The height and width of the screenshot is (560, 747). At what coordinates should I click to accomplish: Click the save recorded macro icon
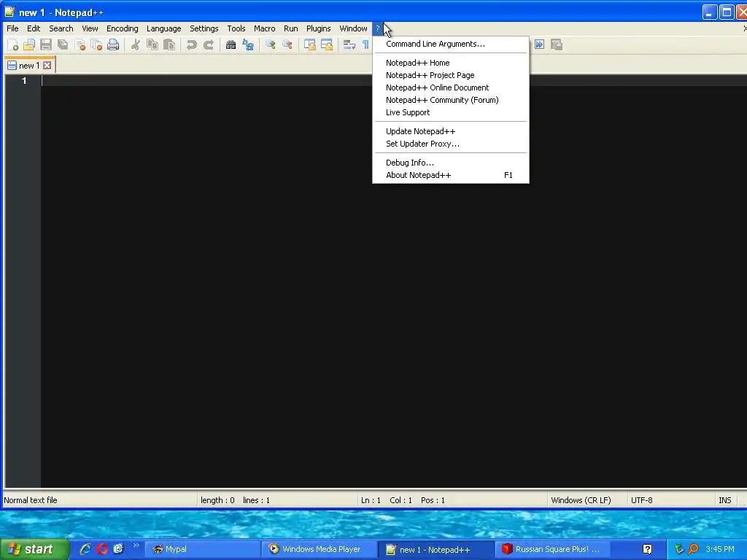(x=557, y=44)
